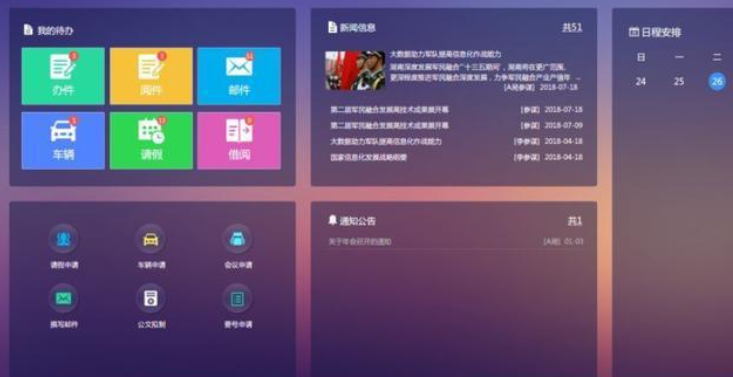This screenshot has width=733, height=377.
Task: Open the 关于年会召开的通知 notice row
Action: [x=456, y=241]
